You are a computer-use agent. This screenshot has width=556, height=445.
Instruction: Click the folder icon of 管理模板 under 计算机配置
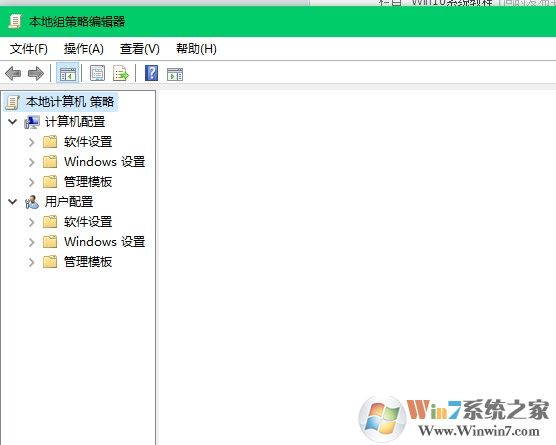[50, 182]
